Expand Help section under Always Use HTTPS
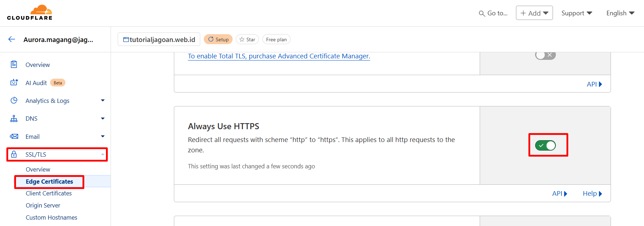 coord(592,194)
